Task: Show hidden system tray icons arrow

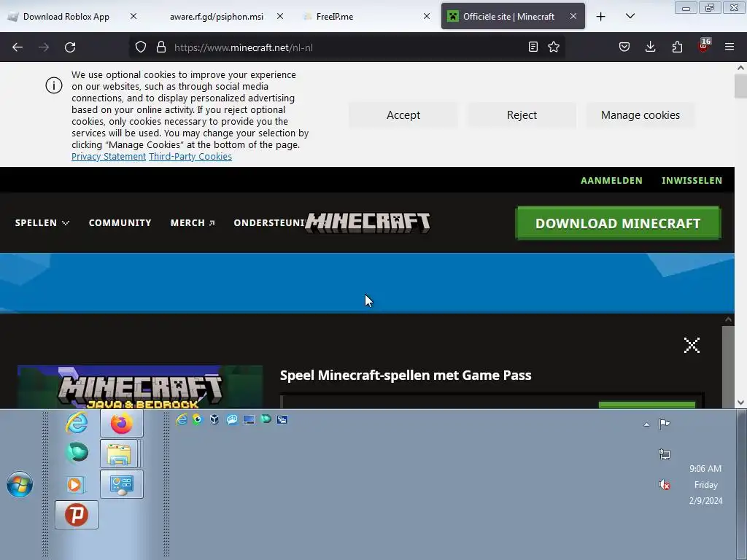Action: click(x=646, y=424)
